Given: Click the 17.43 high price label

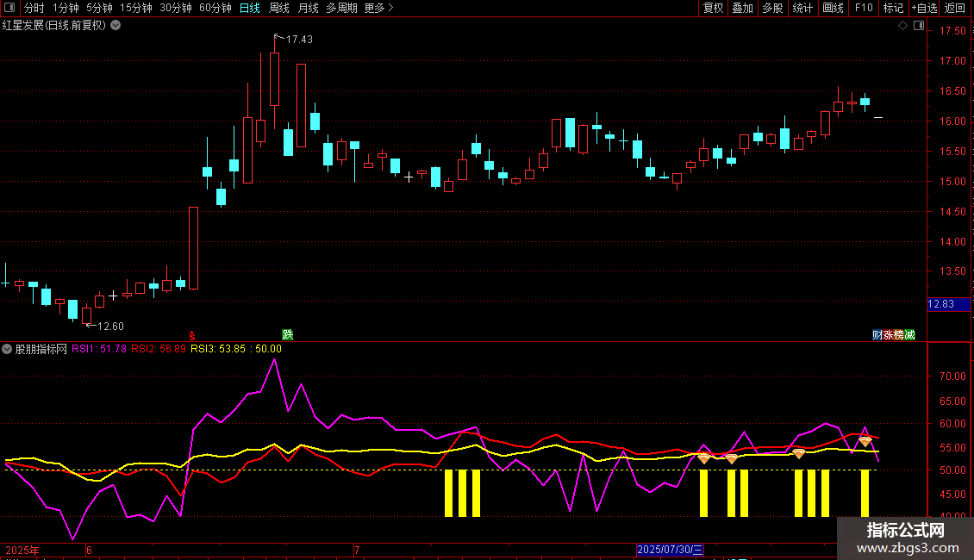Looking at the screenshot, I should point(299,39).
